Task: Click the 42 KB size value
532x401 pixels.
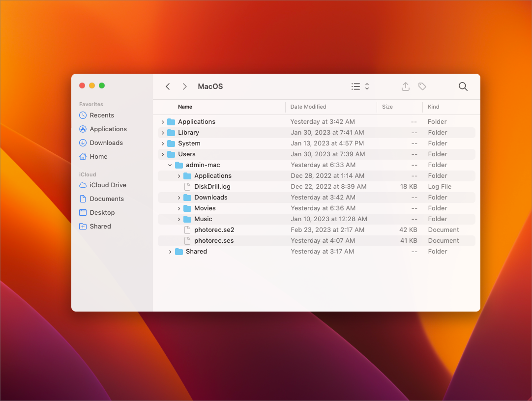Action: tap(408, 230)
